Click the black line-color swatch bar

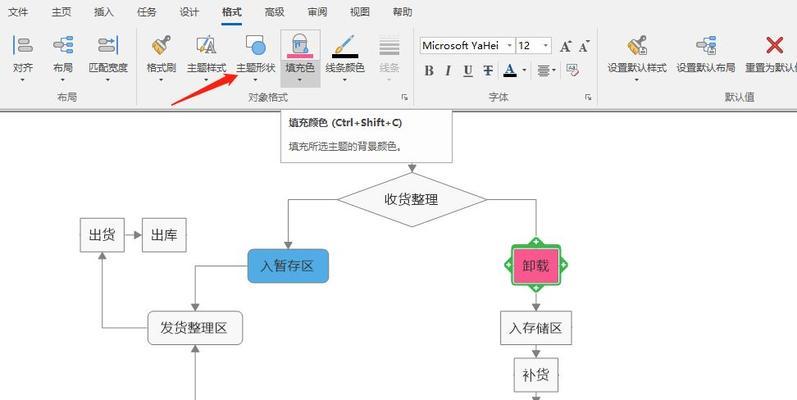pos(345,56)
